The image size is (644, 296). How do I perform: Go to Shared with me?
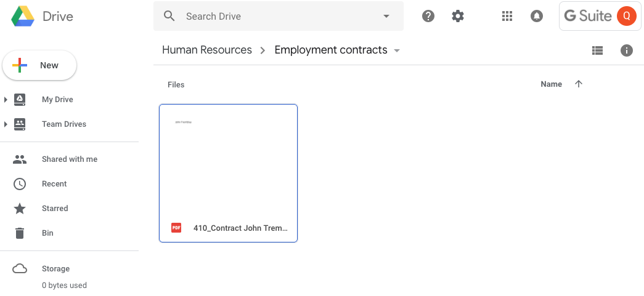[x=69, y=159]
